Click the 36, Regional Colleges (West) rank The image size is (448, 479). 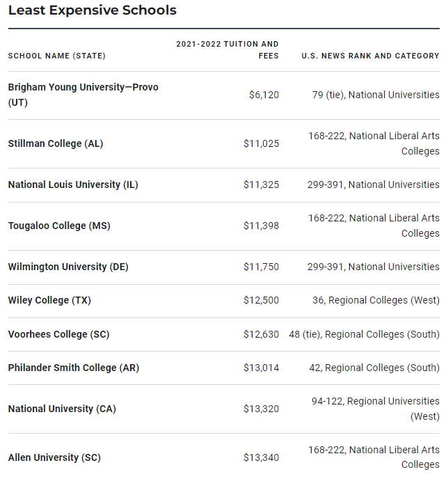[x=376, y=300]
